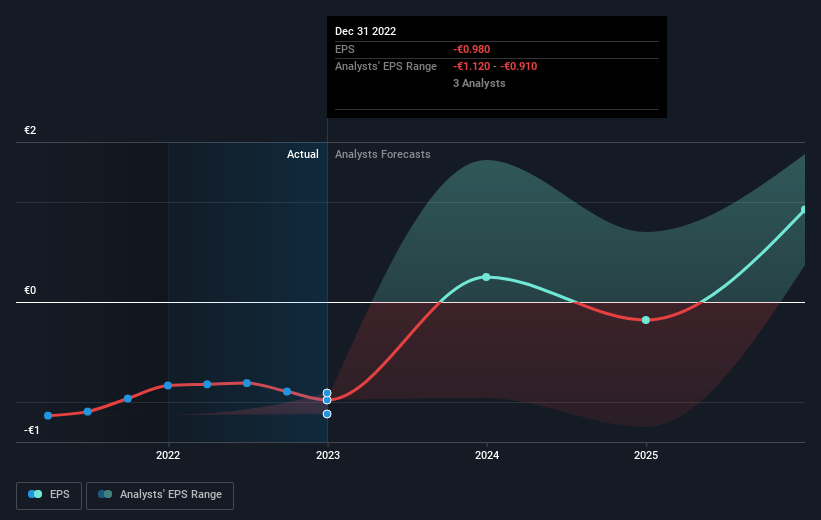
Task: Click the 2024 x-axis label
Action: tap(487, 456)
